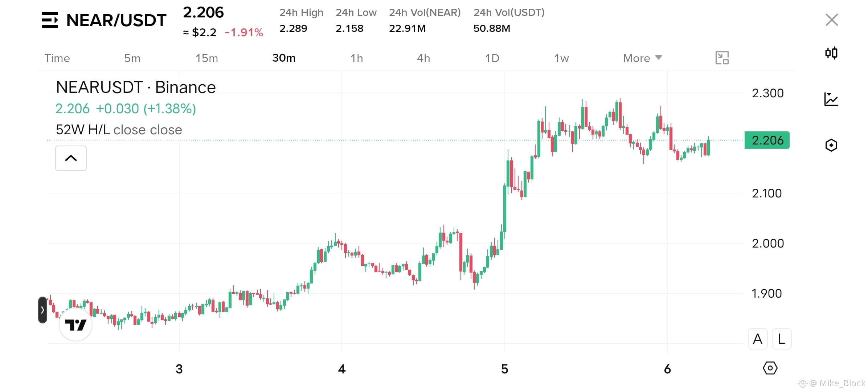Click the date marker 5 on time axis
Image resolution: width=868 pixels, height=392 pixels.
point(504,369)
